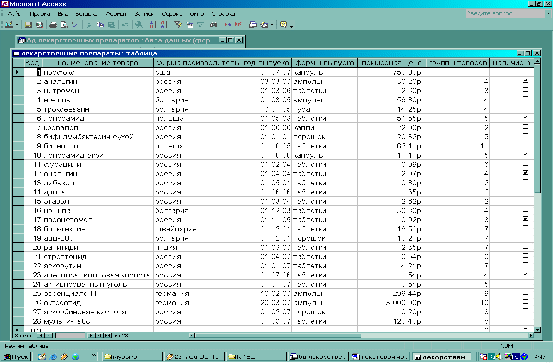Click the record number field
Image resolution: width=554 pixels, height=363 pixels.
71,335
